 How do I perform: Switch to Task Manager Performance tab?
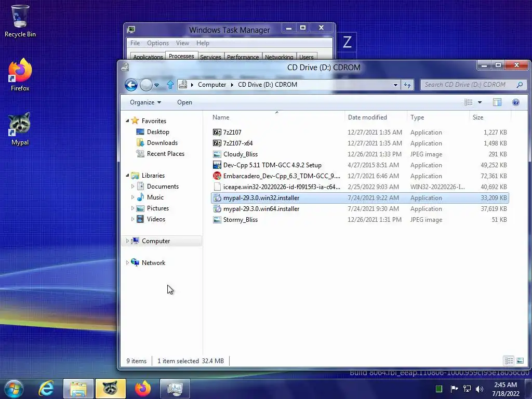pyautogui.click(x=243, y=57)
